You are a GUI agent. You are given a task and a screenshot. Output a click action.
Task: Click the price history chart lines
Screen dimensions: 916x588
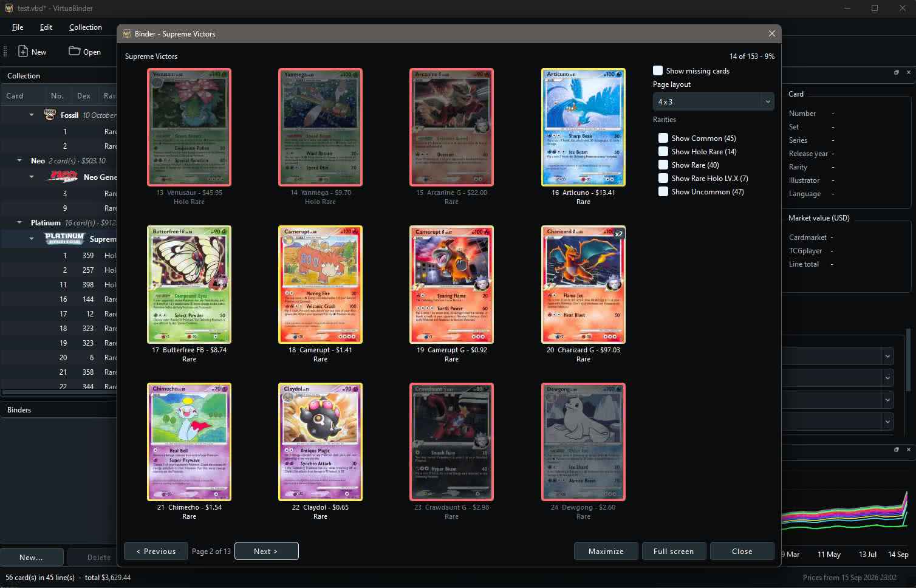tap(844, 513)
